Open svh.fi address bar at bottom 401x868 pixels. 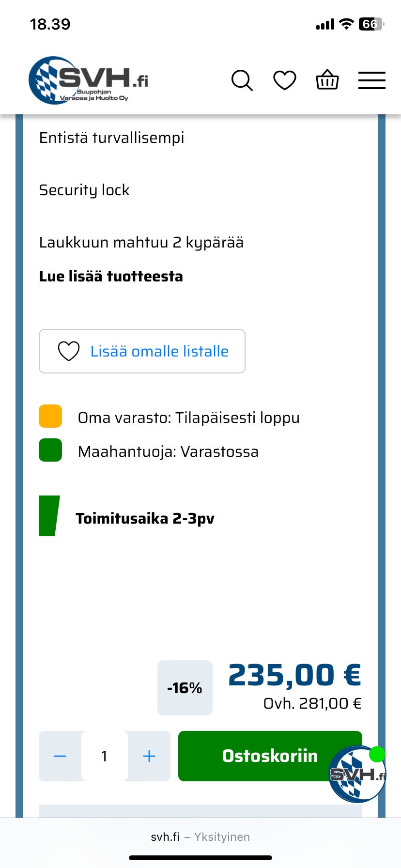[x=165, y=837]
